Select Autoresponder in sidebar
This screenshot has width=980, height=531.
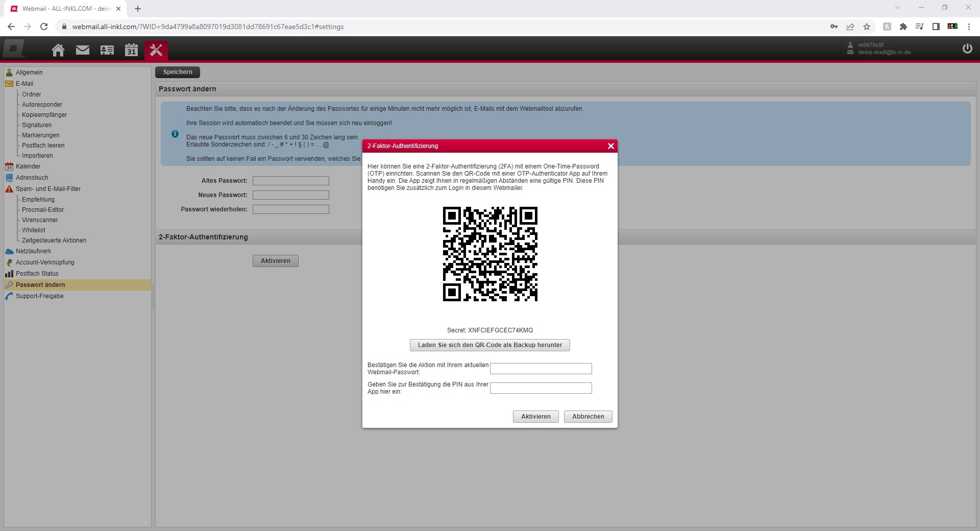coord(42,105)
